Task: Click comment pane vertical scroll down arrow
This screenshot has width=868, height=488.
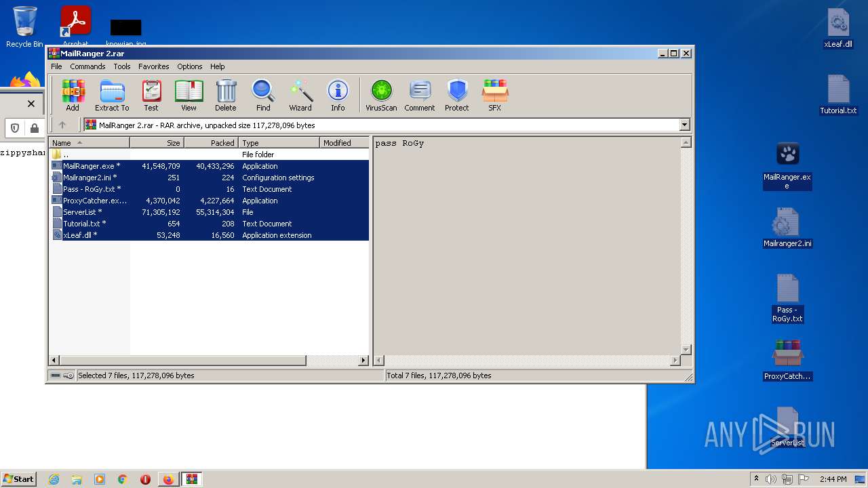Action: [686, 350]
